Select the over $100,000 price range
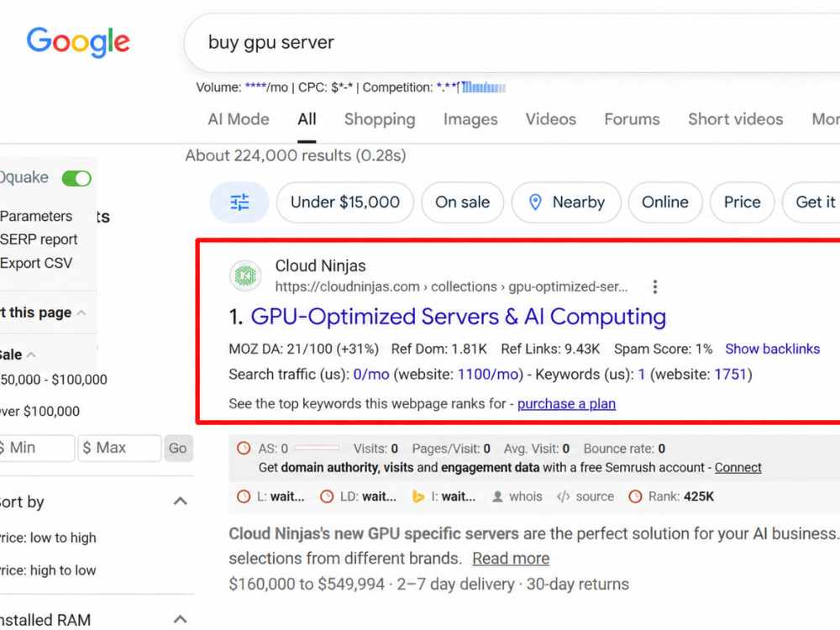The width and height of the screenshot is (840, 630). tap(39, 412)
